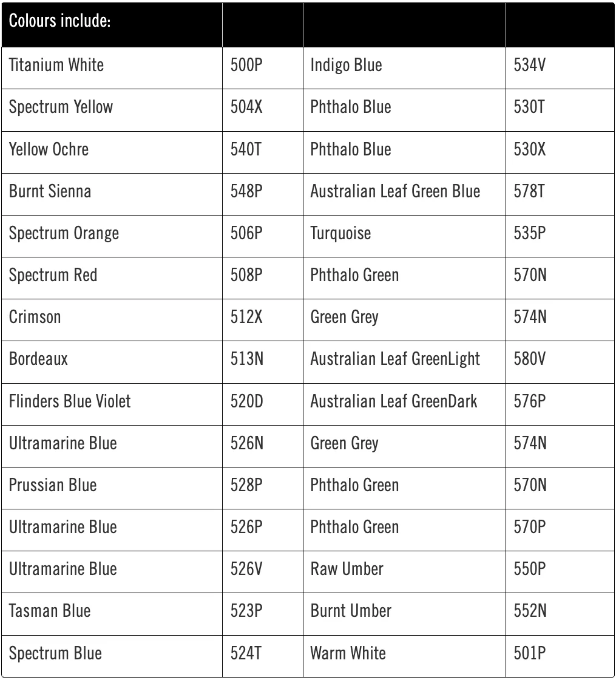Screen dimensions: 616x680
Task: Click code 528P for Prussian Blue
Action: [246, 485]
